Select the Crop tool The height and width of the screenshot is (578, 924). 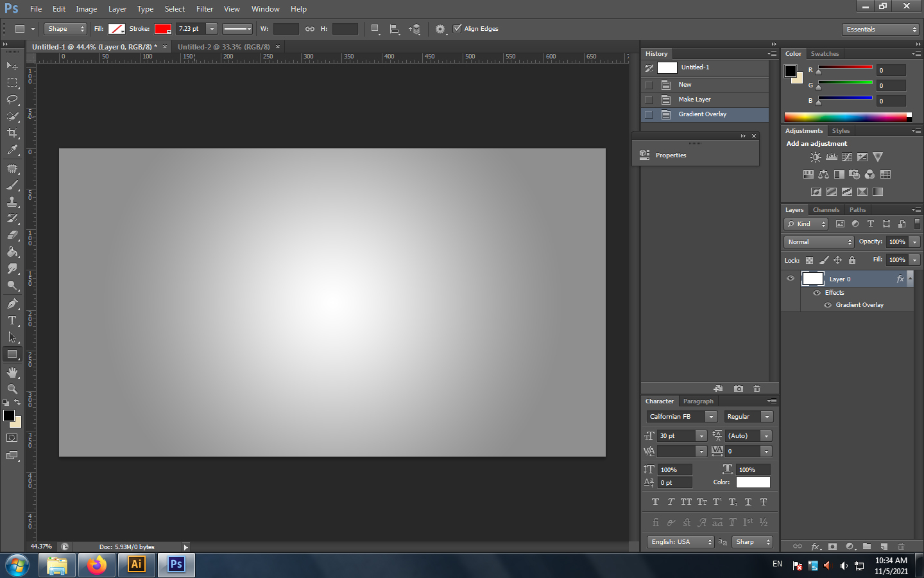coord(12,133)
